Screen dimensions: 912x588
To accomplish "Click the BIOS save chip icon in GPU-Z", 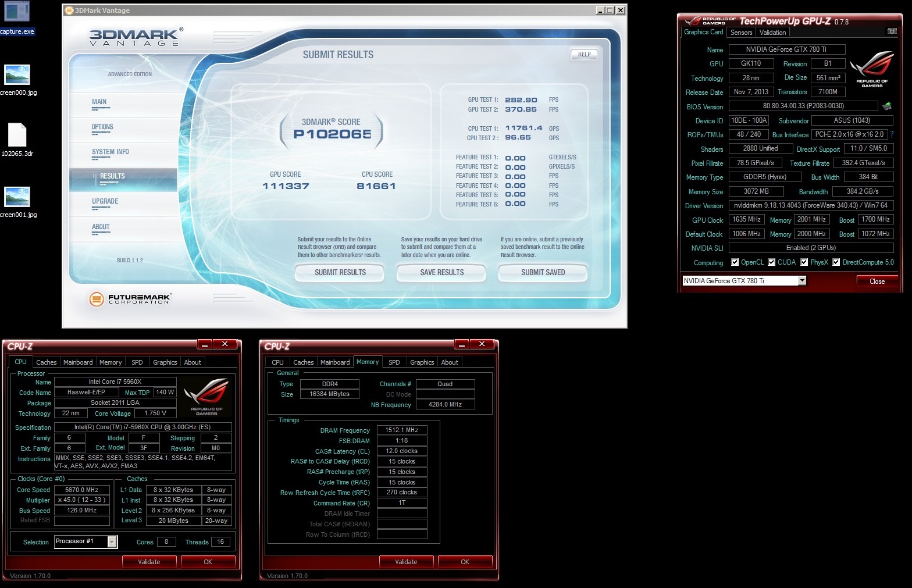I will pyautogui.click(x=887, y=106).
